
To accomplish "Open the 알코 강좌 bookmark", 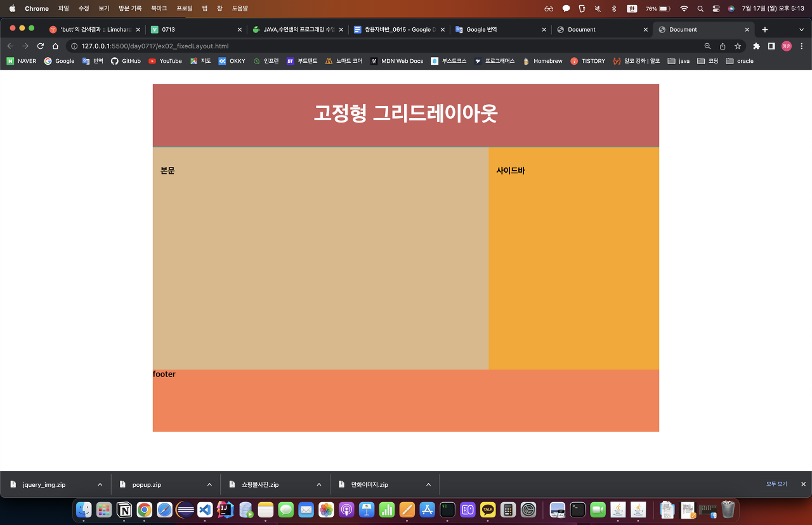I will pos(636,61).
